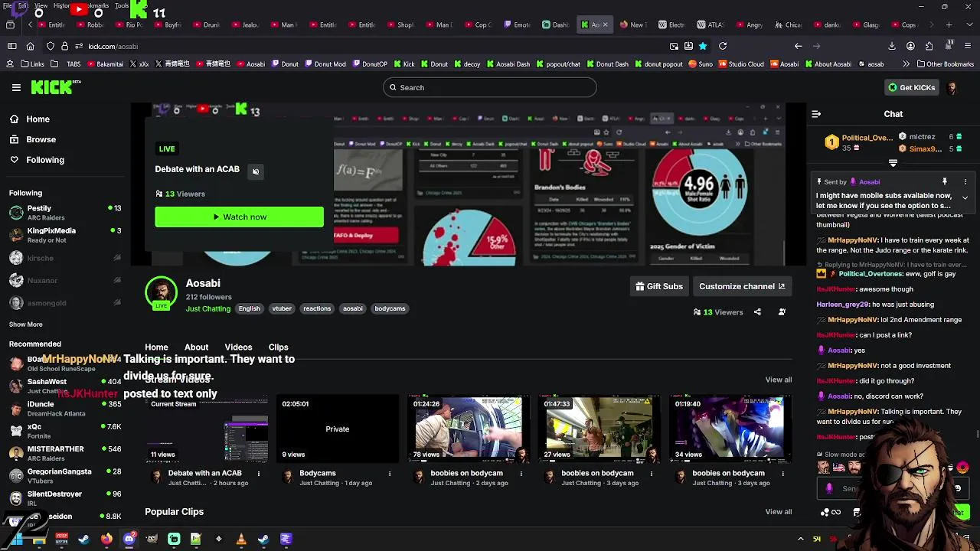The height and width of the screenshot is (551, 980).
Task: Open VLC from the taskbar
Action: (x=240, y=539)
